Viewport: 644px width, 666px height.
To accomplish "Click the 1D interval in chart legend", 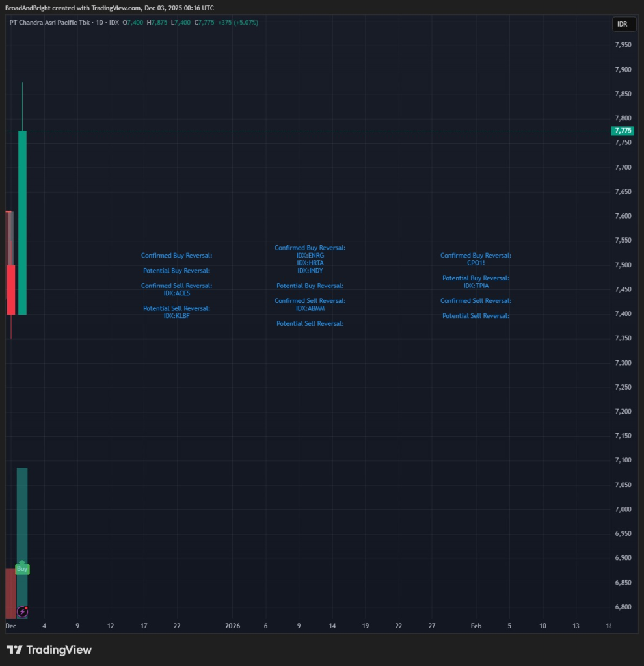I will coord(100,22).
